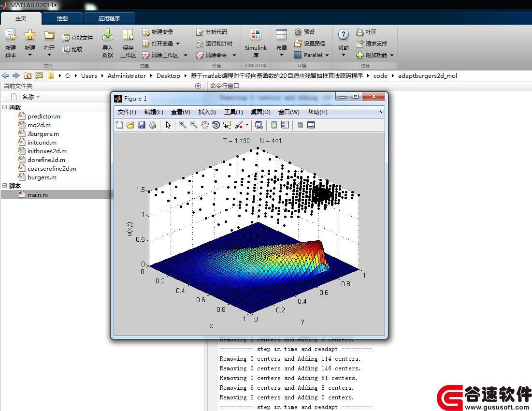This screenshot has width=532, height=411.
Task: Click Find Files (查找文件)
Action: (77, 38)
